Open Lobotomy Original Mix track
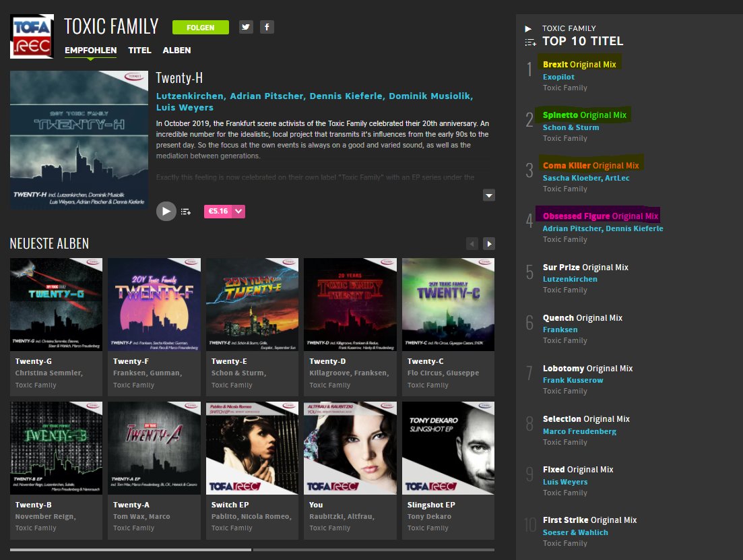 click(x=587, y=369)
